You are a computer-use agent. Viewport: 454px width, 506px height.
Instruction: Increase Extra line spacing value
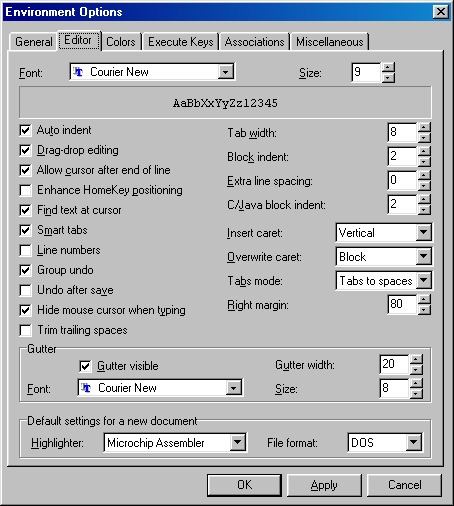[x=424, y=175]
